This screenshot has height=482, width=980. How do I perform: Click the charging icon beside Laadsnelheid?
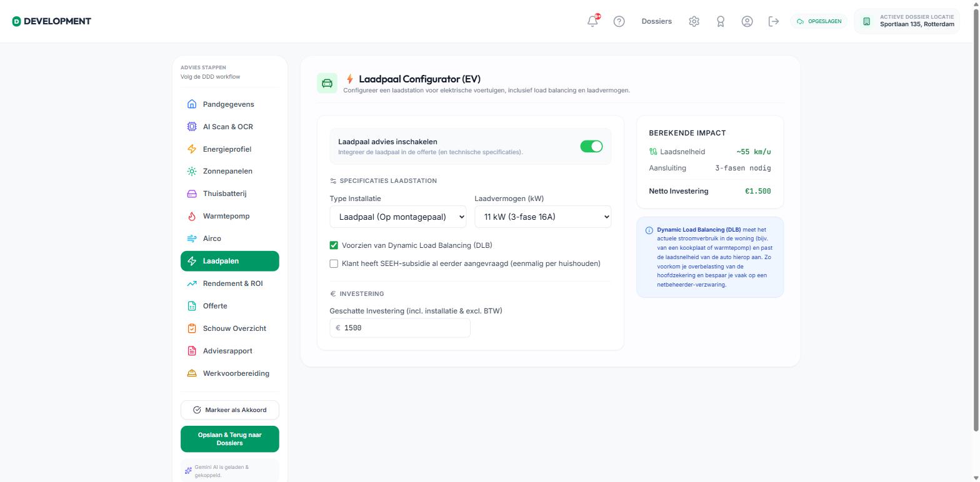pyautogui.click(x=653, y=152)
